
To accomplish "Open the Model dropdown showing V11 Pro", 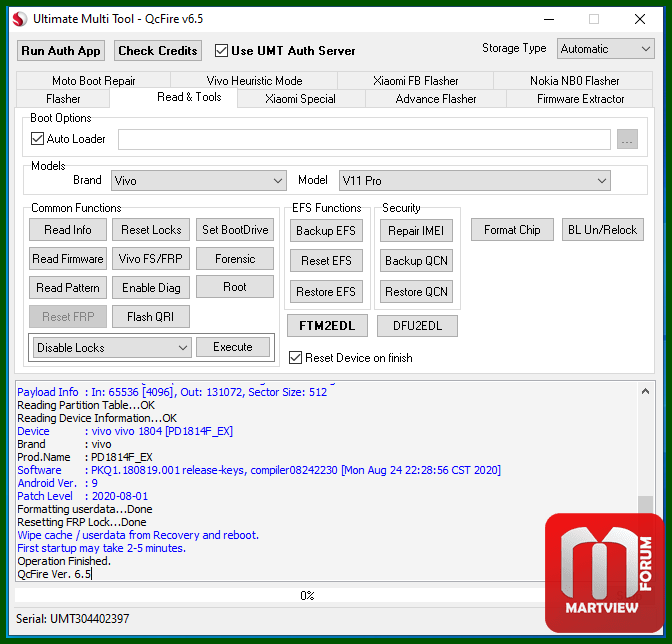I will tap(474, 181).
